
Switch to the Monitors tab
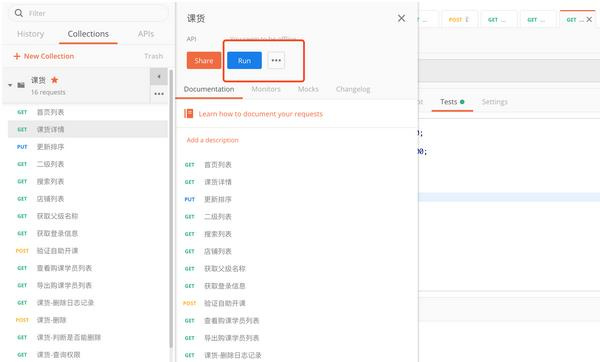click(266, 89)
